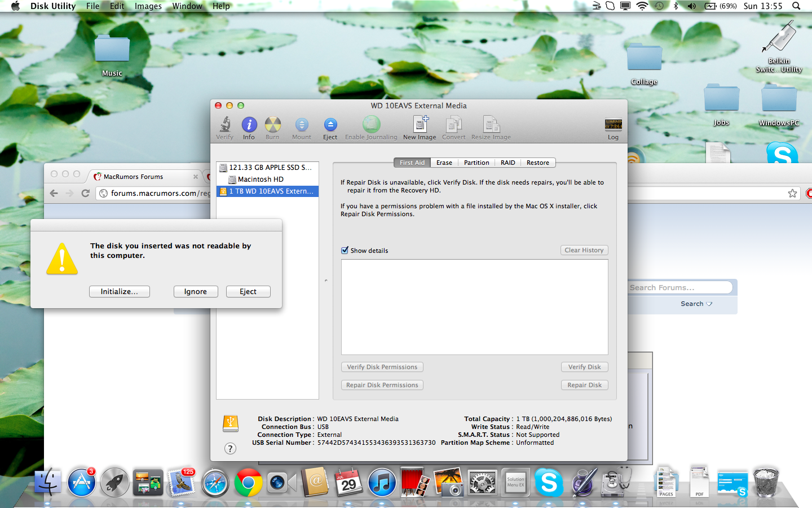Open the Trash in the Dock
Viewport: 812px width, 508px height.
click(766, 482)
